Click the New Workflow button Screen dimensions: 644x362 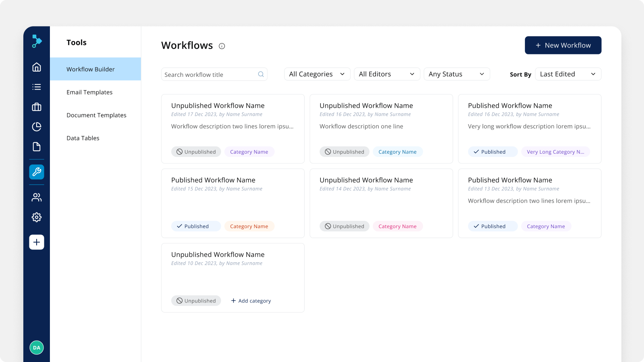[563, 45]
